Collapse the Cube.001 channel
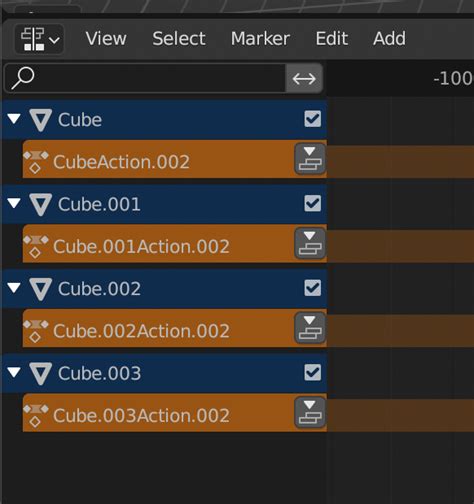This screenshot has height=504, width=474. point(14,203)
